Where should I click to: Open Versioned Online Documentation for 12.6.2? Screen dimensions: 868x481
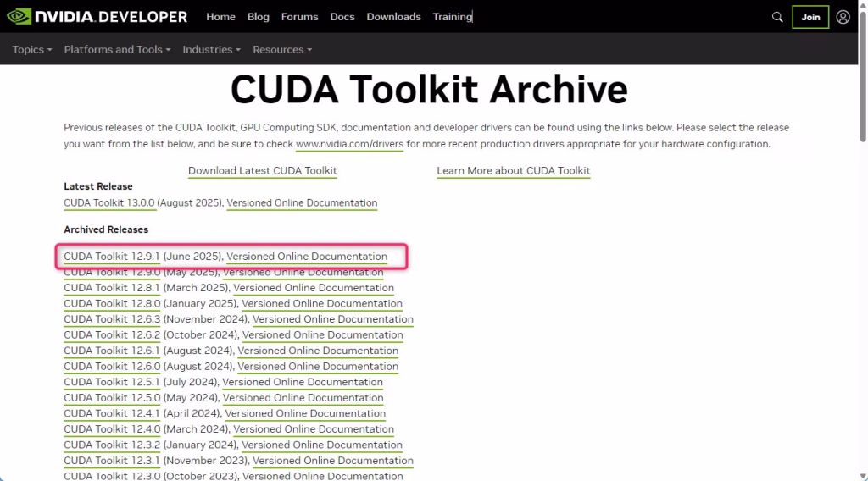(x=322, y=335)
